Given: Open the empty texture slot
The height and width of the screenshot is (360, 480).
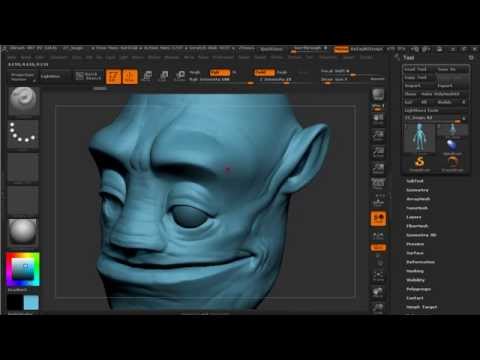Looking at the screenshot, I should (23, 200).
